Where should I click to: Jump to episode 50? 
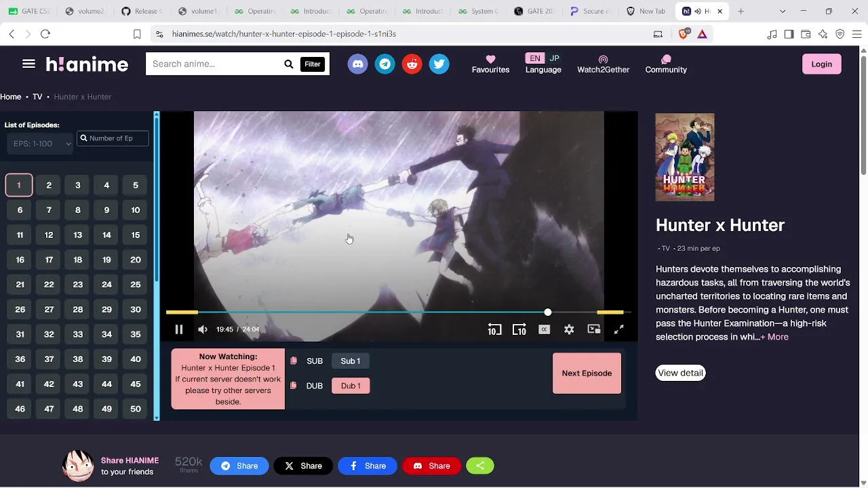click(x=136, y=409)
